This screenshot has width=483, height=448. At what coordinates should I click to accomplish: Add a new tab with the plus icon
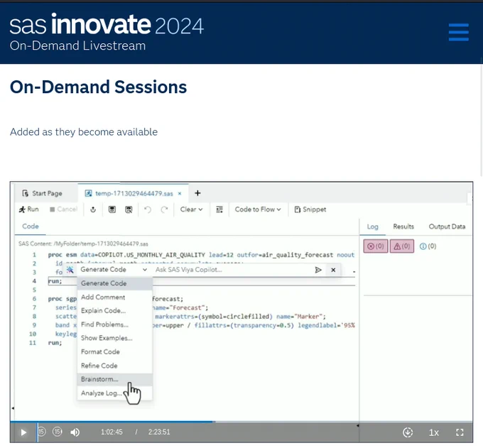tap(197, 193)
